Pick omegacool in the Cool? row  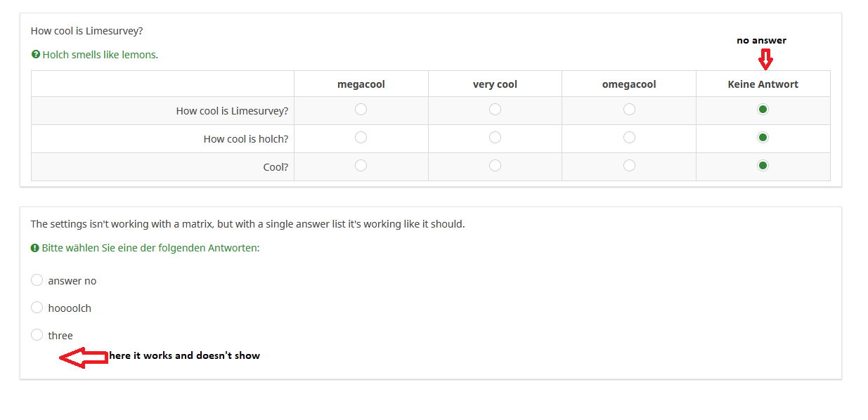click(x=629, y=166)
